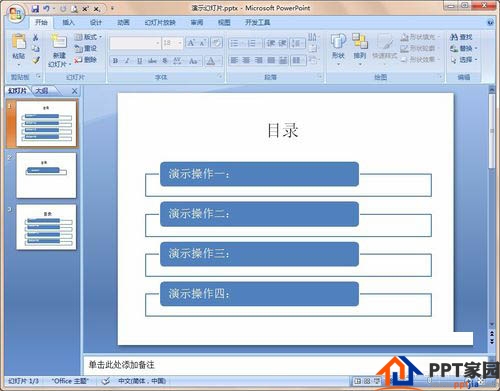Open the 形状填充 shape fill dropdown

420,37
